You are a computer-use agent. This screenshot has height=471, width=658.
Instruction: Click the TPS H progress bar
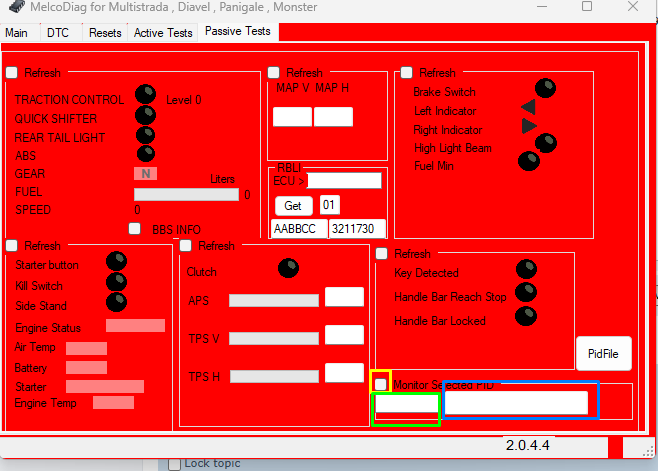coord(274,377)
